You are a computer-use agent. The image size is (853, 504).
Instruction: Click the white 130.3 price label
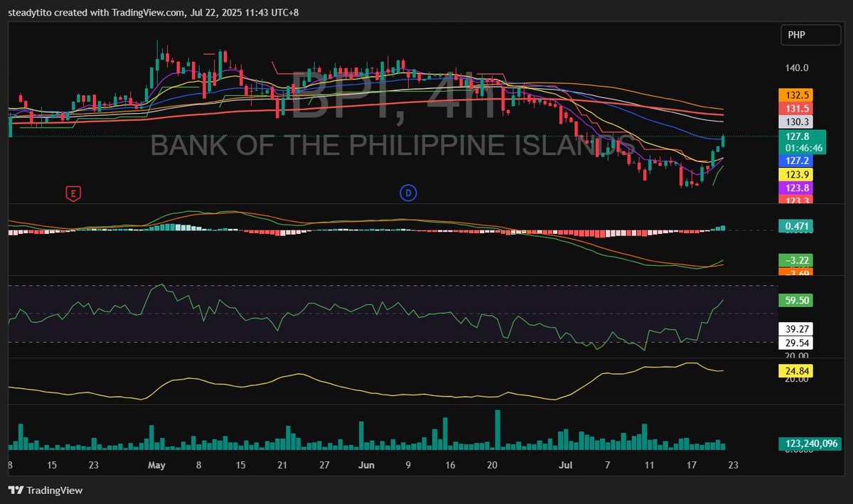click(795, 122)
